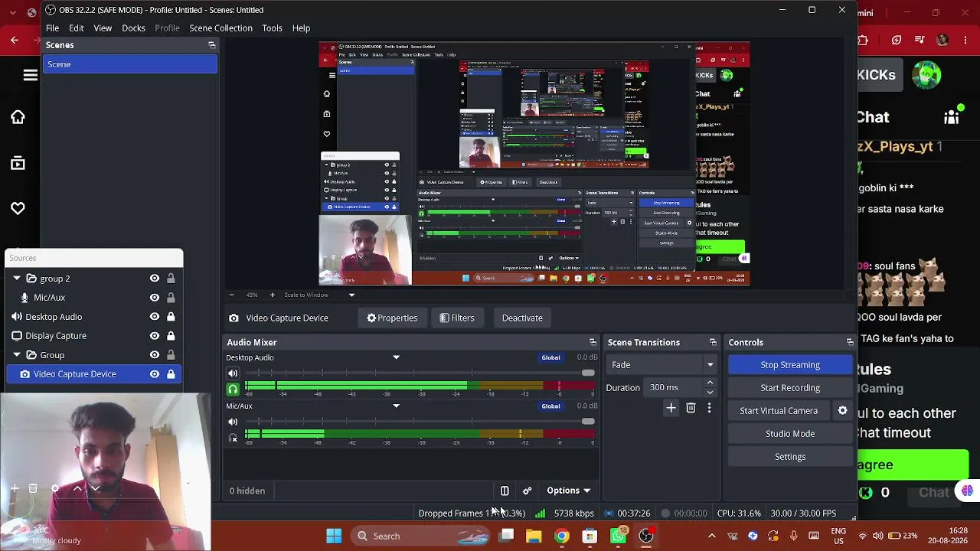Viewport: 980px width, 551px height.
Task: Add a source with the plus icon in Sources
Action: pos(15,488)
